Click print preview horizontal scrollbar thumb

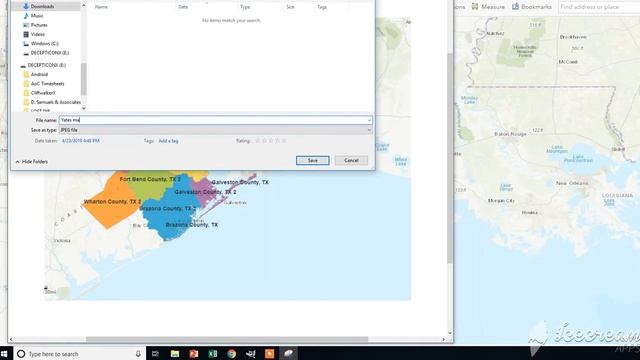(x=227, y=339)
